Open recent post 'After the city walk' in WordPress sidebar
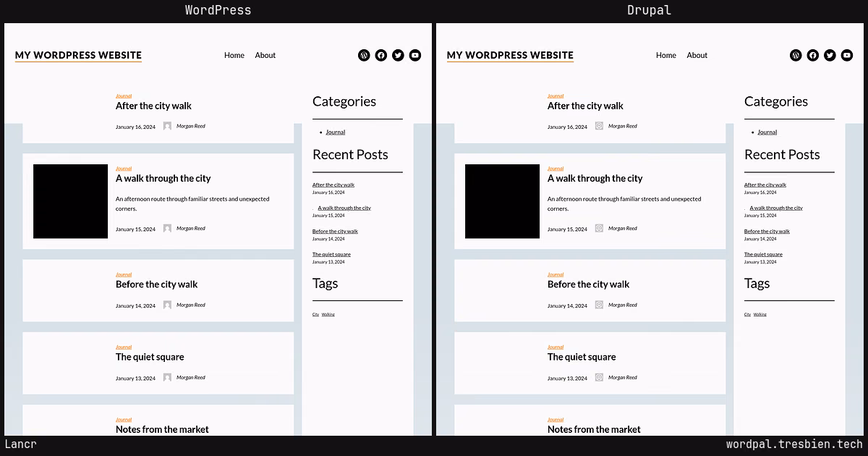Screen dimensions: 868x456 pos(333,185)
